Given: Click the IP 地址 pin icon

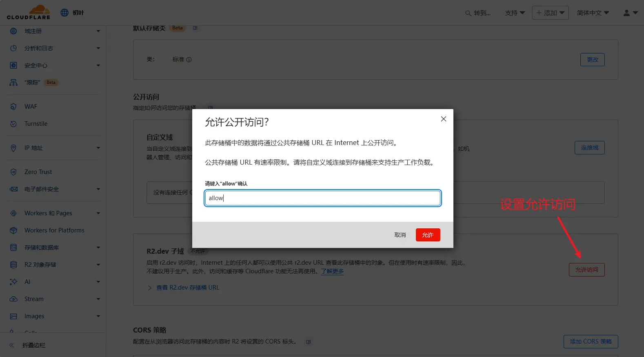Looking at the screenshot, I should (x=13, y=148).
